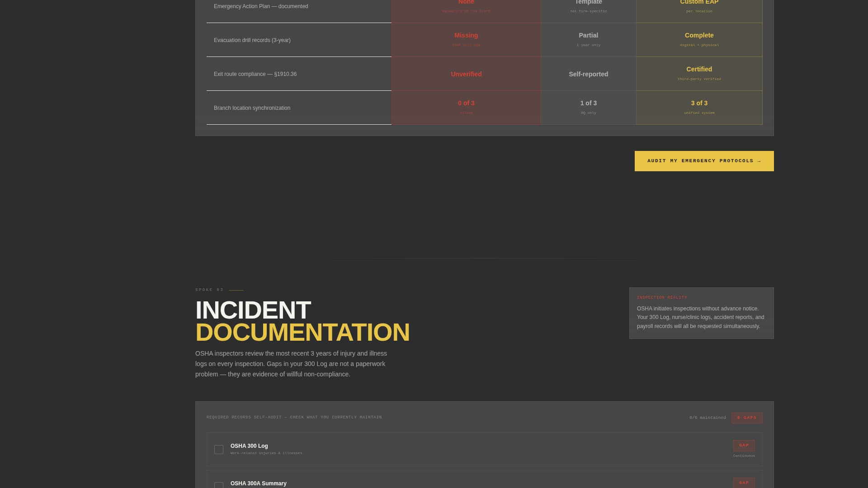Click the GAP badge on OSHA 300A Summary
Screen dimensions: 868x488
click(x=744, y=483)
